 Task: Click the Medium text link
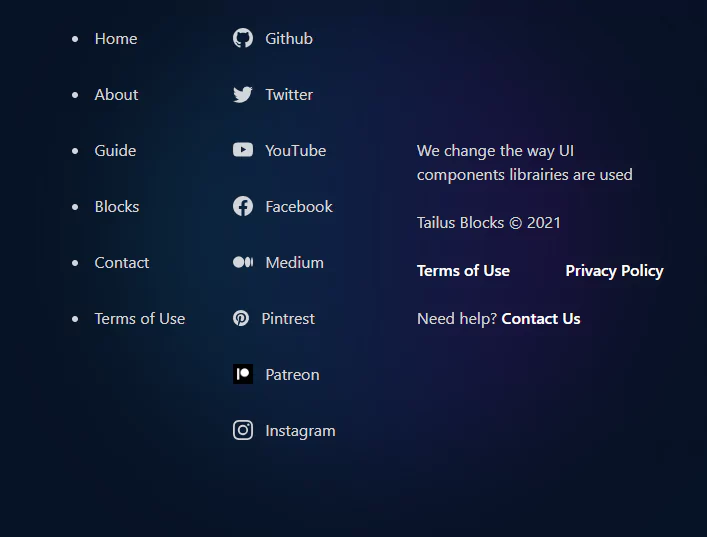(x=294, y=262)
